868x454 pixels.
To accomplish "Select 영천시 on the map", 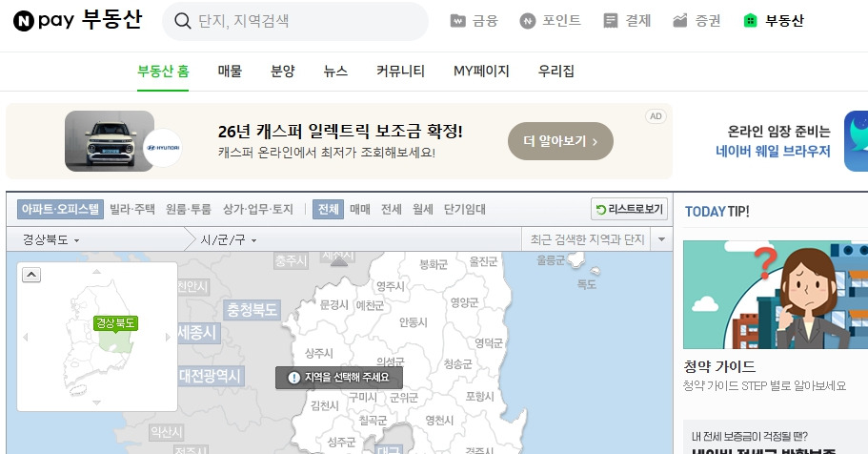I will [439, 421].
